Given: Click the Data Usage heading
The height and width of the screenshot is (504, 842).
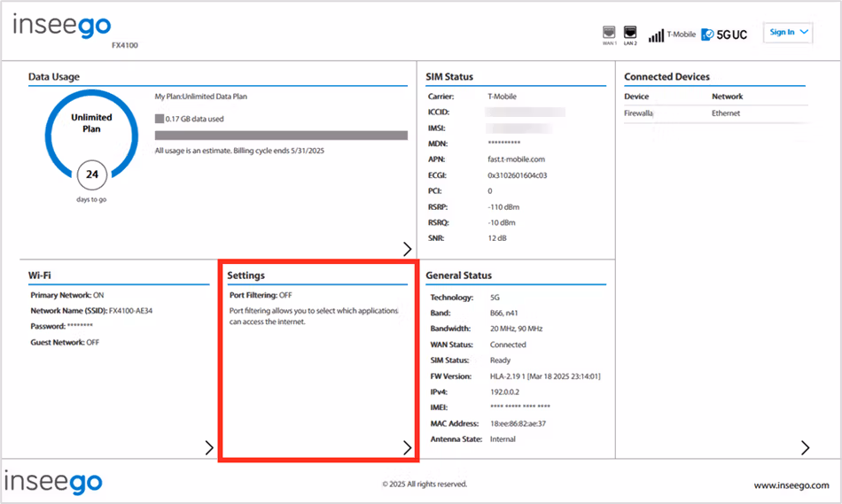Looking at the screenshot, I should (54, 77).
